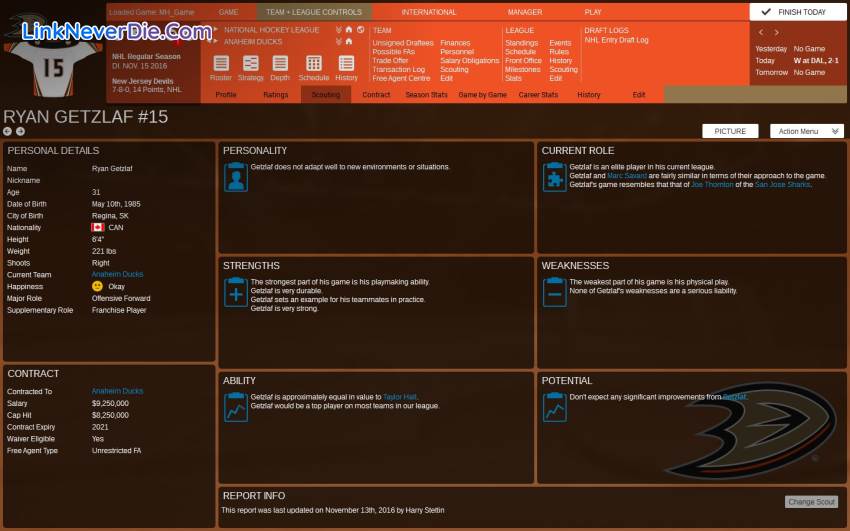The width and height of the screenshot is (850, 531).
Task: Open Taylor Hall player link
Action: tap(400, 397)
